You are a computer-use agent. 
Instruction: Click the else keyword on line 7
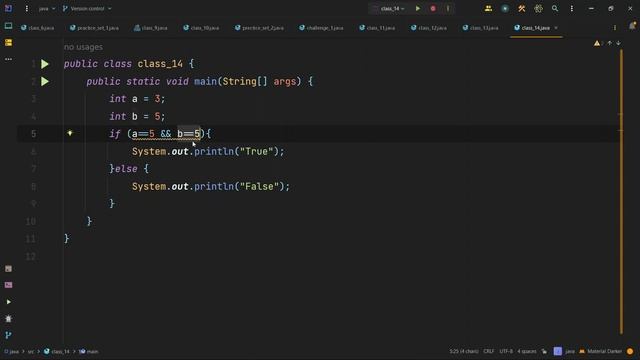point(126,169)
